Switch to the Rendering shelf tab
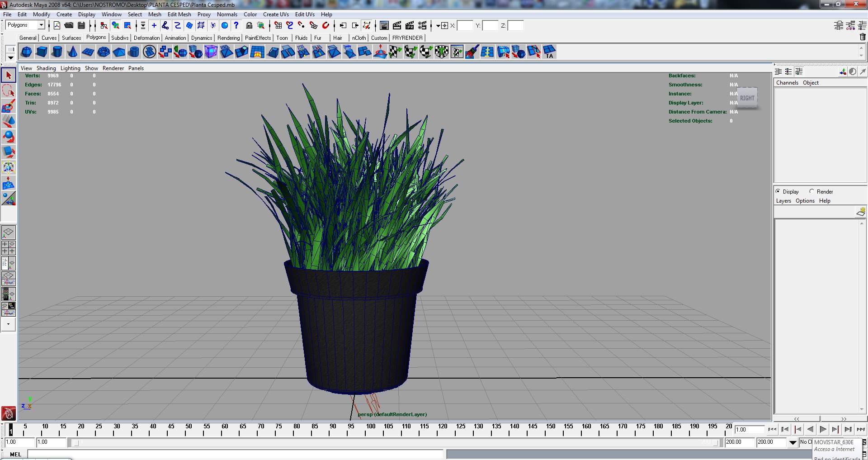868x460 pixels. tap(229, 38)
